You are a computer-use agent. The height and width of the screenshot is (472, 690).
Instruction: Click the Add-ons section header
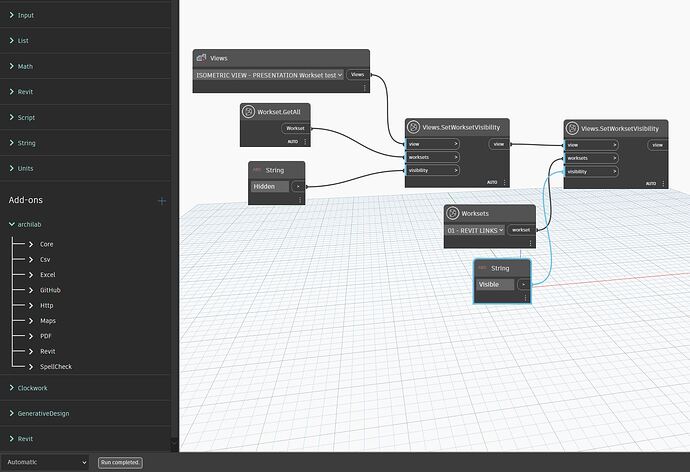26,200
